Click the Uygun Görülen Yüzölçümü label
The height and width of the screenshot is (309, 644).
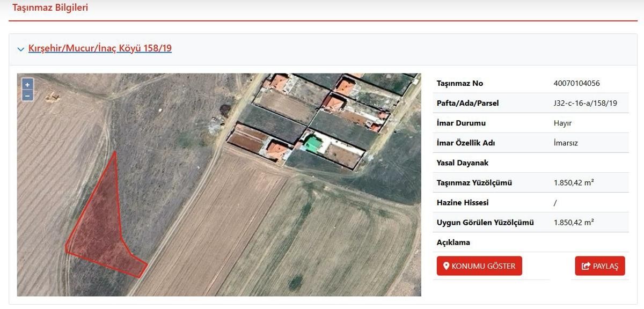pyautogui.click(x=485, y=223)
